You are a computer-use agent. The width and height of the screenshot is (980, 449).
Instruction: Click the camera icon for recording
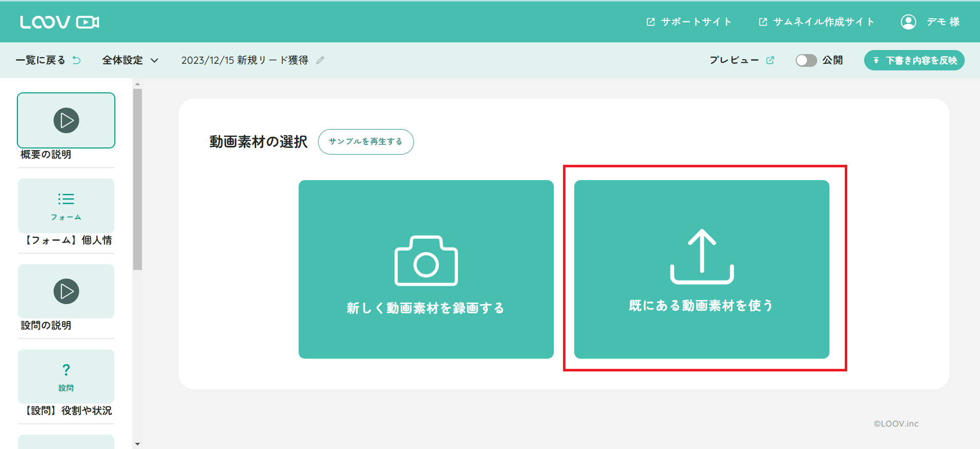(426, 260)
